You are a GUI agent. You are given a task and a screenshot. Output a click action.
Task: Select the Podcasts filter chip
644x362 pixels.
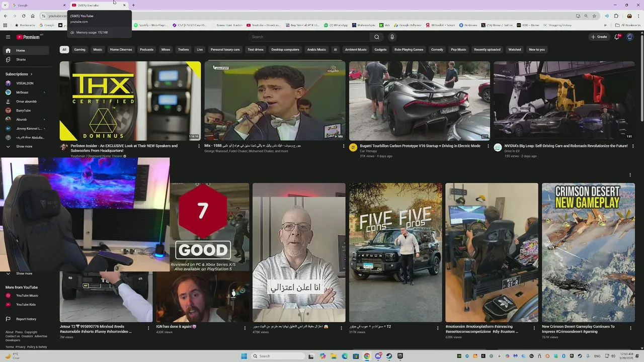146,50
